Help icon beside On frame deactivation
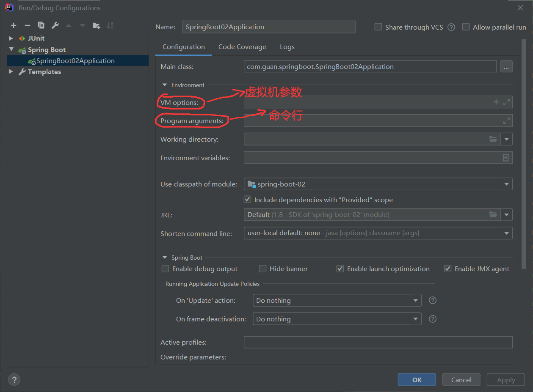The image size is (533, 392). [x=433, y=319]
